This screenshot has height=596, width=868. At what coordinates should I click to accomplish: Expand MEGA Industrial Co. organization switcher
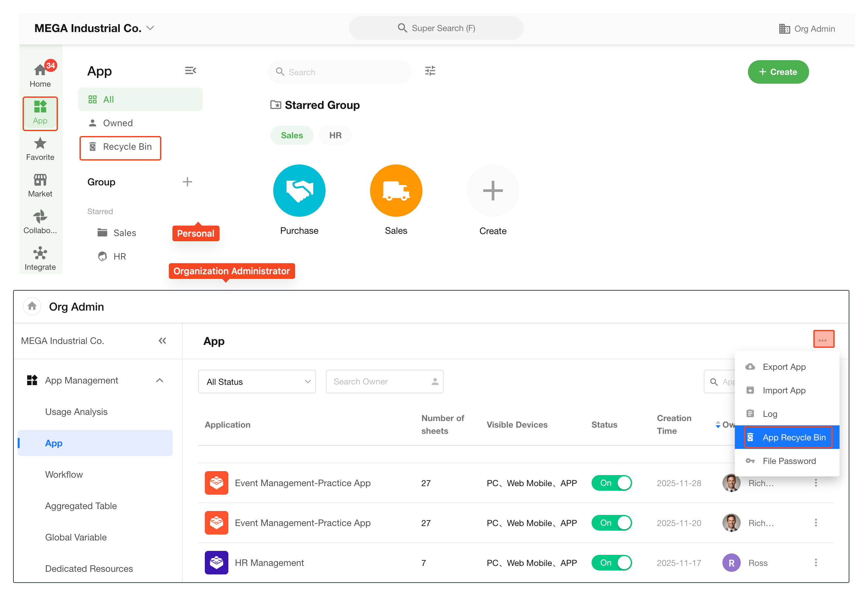tap(150, 28)
